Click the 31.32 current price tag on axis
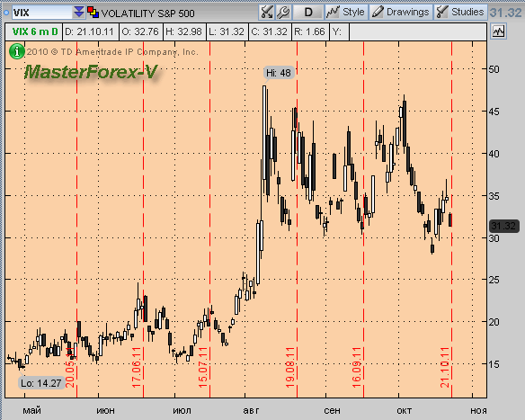Screen dimensions: 525x420 click(504, 226)
